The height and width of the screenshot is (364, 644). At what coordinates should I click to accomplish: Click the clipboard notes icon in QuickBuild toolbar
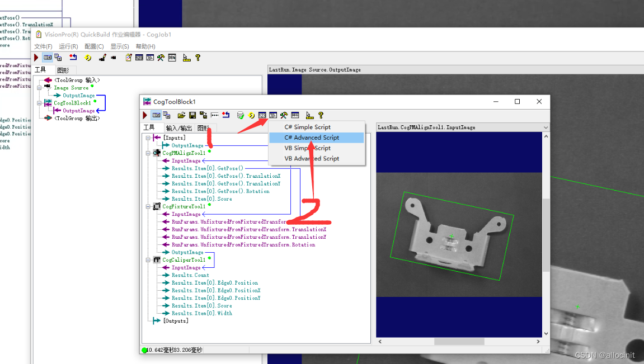click(128, 58)
